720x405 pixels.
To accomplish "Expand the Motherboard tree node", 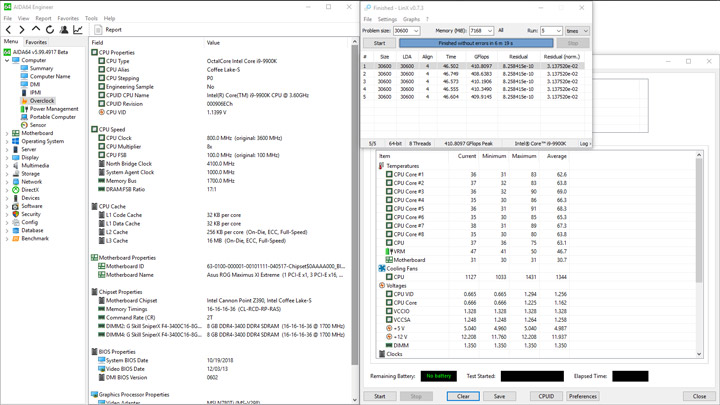I will click(7, 133).
